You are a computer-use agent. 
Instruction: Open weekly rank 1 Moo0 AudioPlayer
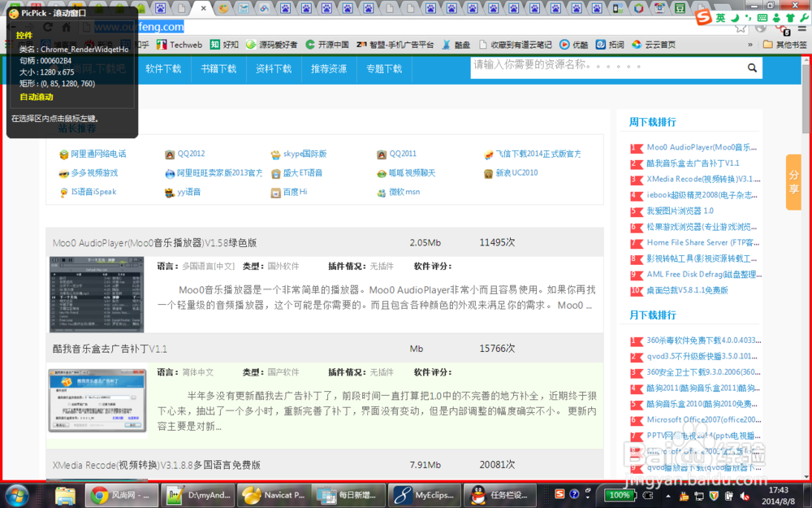pos(702,147)
